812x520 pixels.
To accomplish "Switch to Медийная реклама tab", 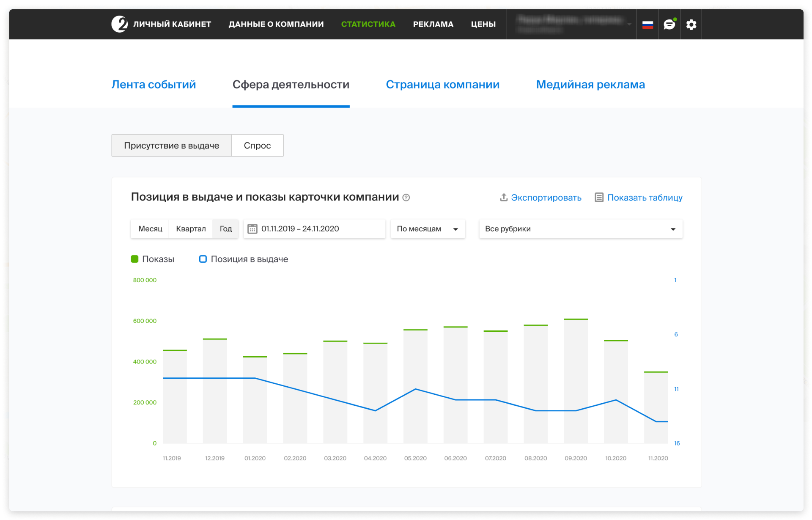I will (x=590, y=85).
